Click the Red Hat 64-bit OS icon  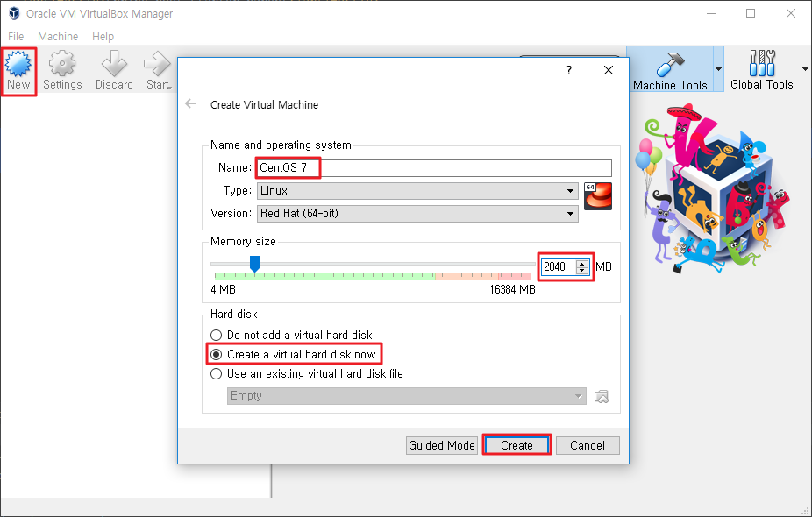[598, 196]
